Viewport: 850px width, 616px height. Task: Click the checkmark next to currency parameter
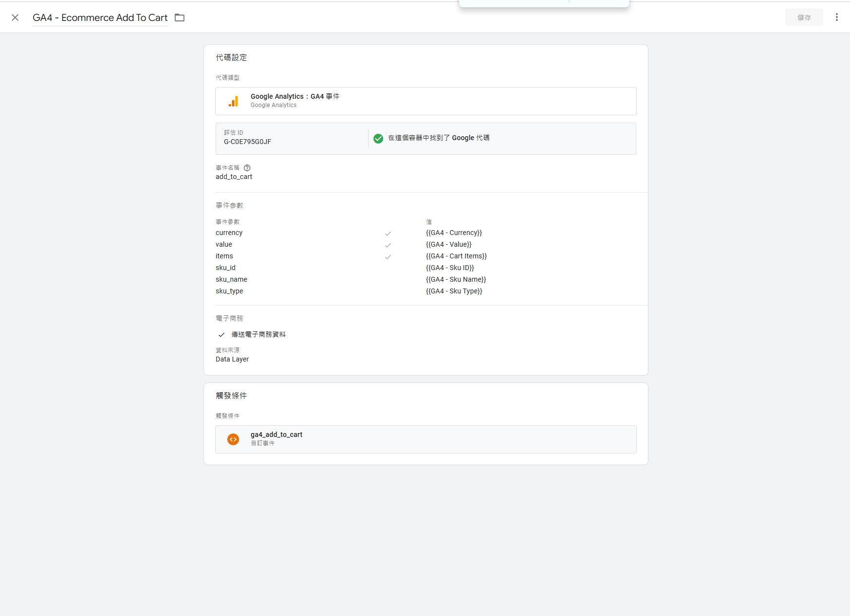[388, 234]
